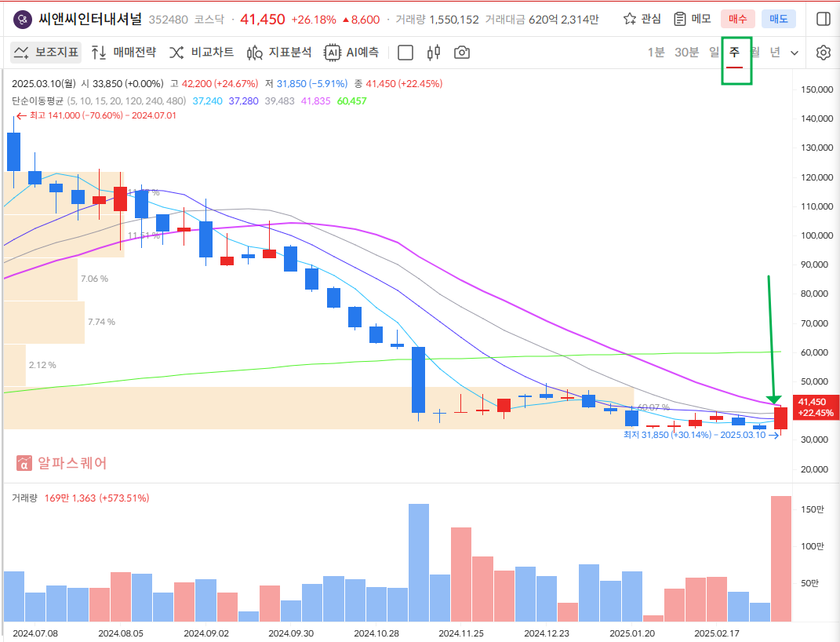Image resolution: width=840 pixels, height=642 pixels.
Task: Click the 60,457 green average value
Action: [352, 100]
